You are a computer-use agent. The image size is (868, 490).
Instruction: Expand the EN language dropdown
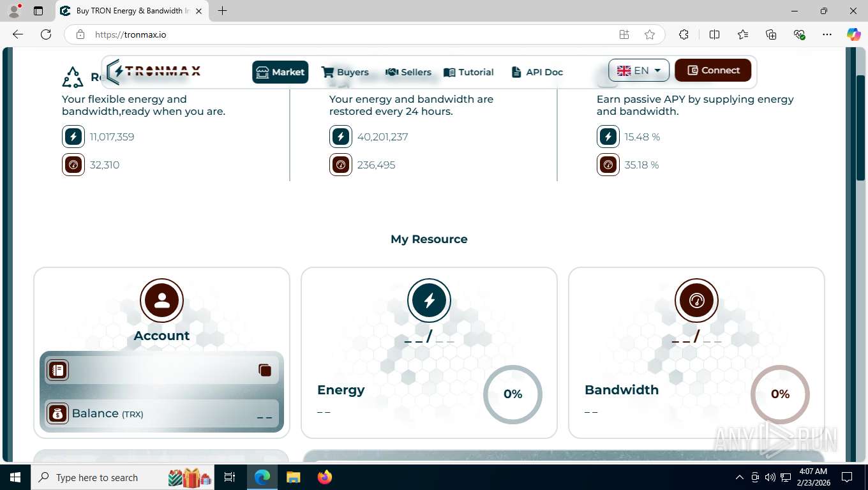(x=639, y=70)
